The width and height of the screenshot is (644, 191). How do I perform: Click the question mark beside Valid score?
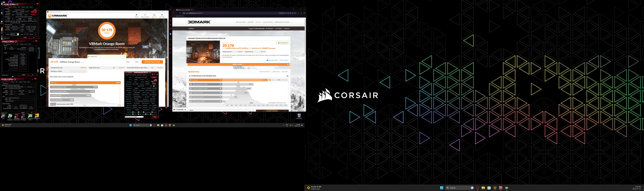click(x=124, y=57)
